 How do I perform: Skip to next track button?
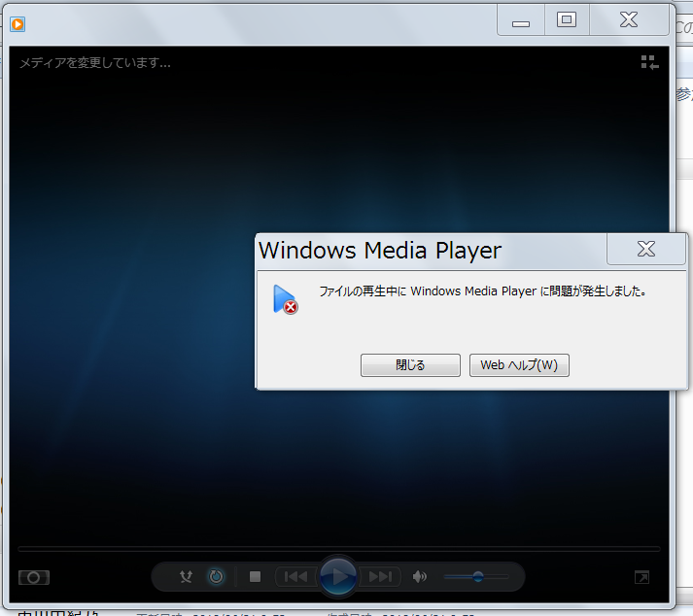pos(380,577)
